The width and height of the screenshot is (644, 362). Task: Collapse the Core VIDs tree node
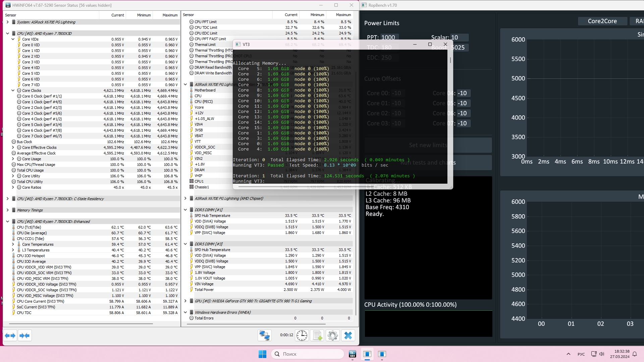pos(13,39)
